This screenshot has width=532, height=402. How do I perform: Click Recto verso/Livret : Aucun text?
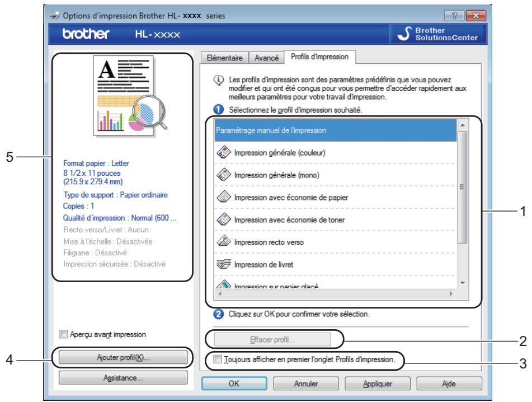(106, 230)
